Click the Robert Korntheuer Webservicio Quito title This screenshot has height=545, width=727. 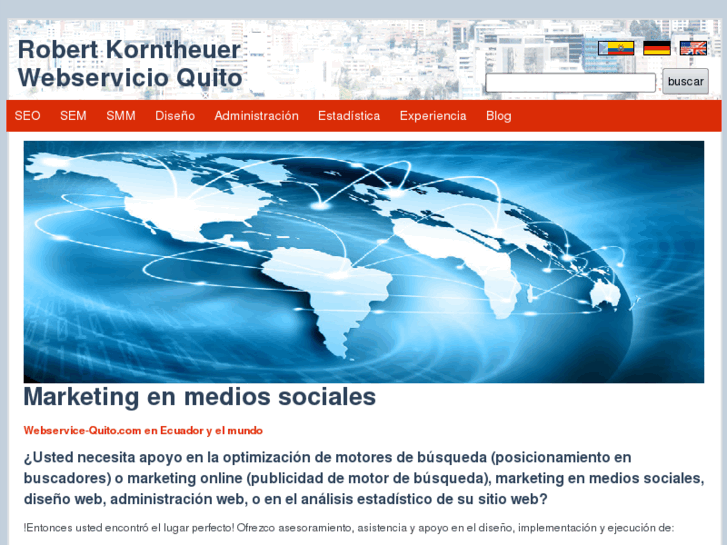click(130, 64)
